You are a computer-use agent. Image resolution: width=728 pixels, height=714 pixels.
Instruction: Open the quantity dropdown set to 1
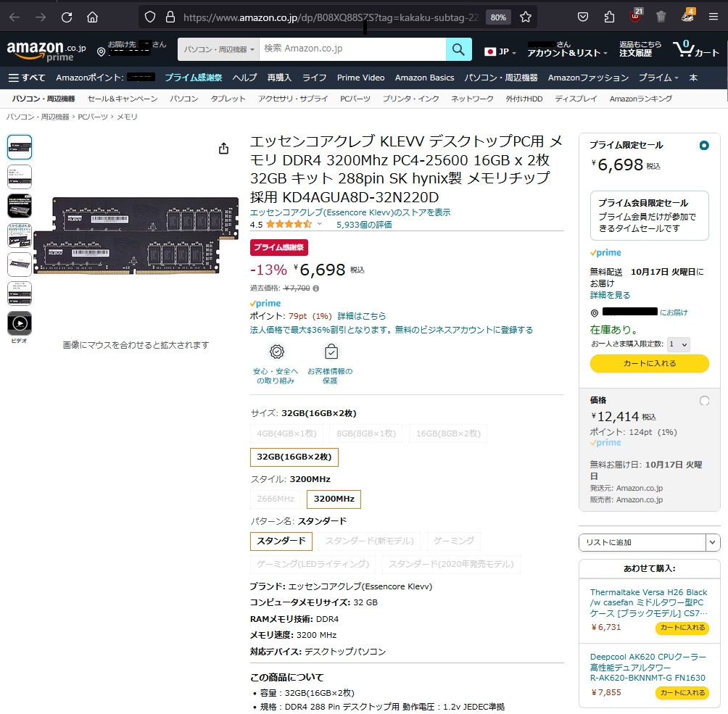[x=678, y=344]
